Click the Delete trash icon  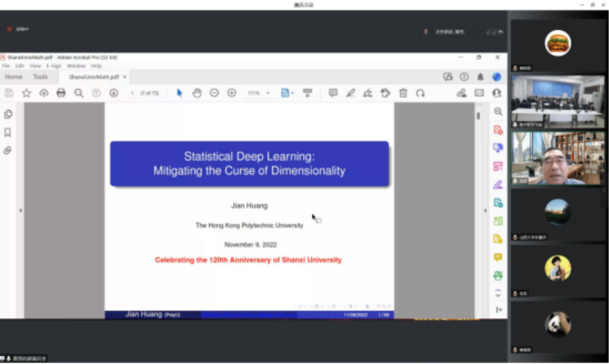pos(403,93)
